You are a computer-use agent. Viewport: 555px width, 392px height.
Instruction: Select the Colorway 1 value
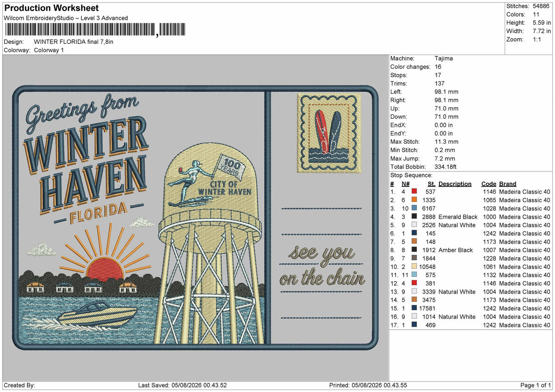[x=49, y=50]
